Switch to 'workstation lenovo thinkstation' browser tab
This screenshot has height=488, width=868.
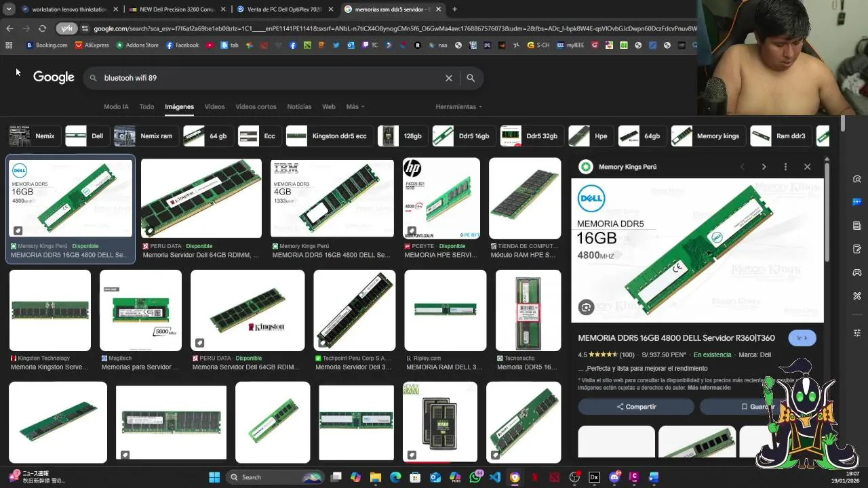[70, 9]
